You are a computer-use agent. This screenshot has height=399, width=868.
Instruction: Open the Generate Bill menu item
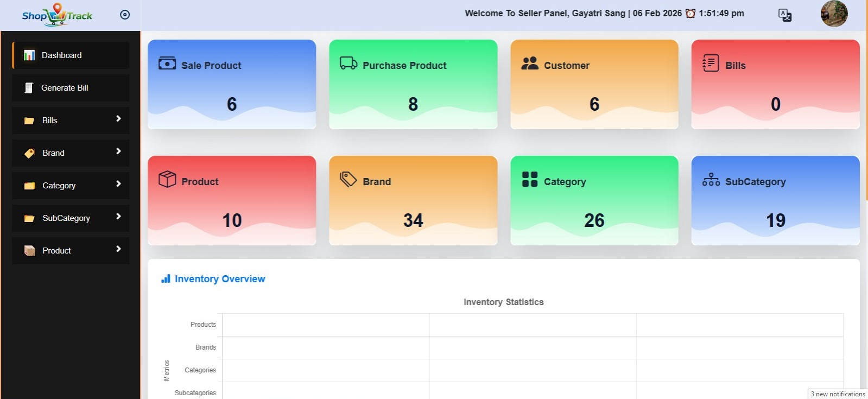[71, 88]
